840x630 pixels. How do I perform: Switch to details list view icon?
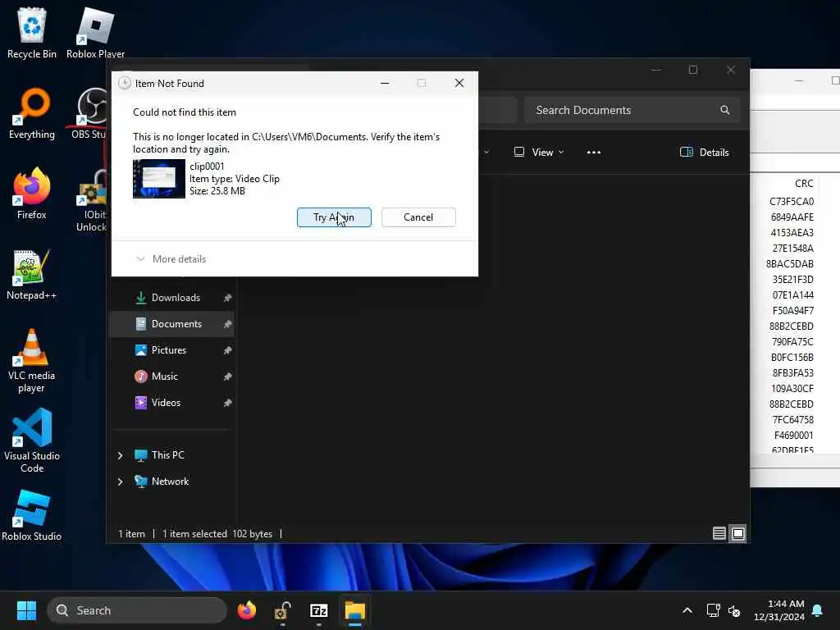719,533
